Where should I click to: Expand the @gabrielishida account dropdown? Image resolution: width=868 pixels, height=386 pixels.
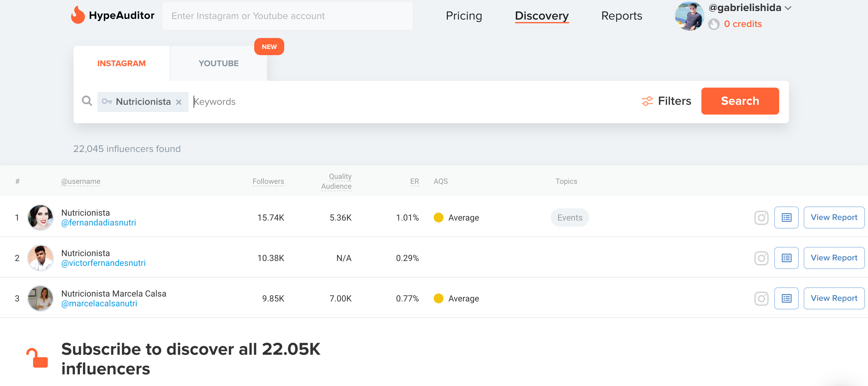(x=788, y=8)
